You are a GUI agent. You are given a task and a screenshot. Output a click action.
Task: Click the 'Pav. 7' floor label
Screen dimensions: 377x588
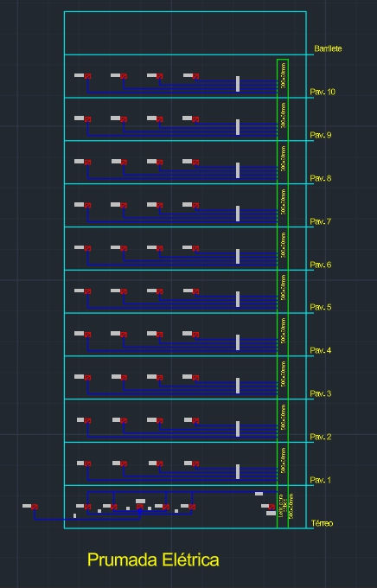tap(320, 221)
